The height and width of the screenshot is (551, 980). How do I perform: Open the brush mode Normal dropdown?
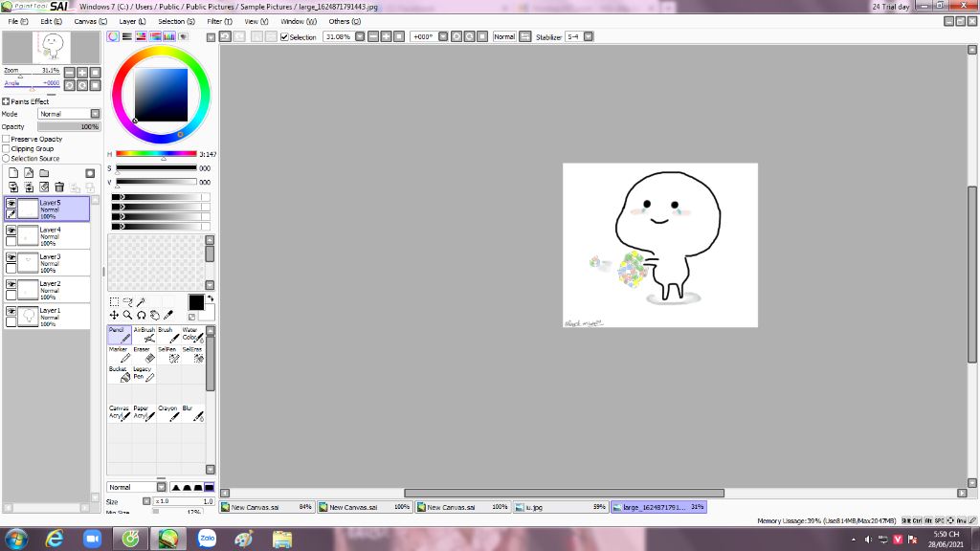coord(161,487)
